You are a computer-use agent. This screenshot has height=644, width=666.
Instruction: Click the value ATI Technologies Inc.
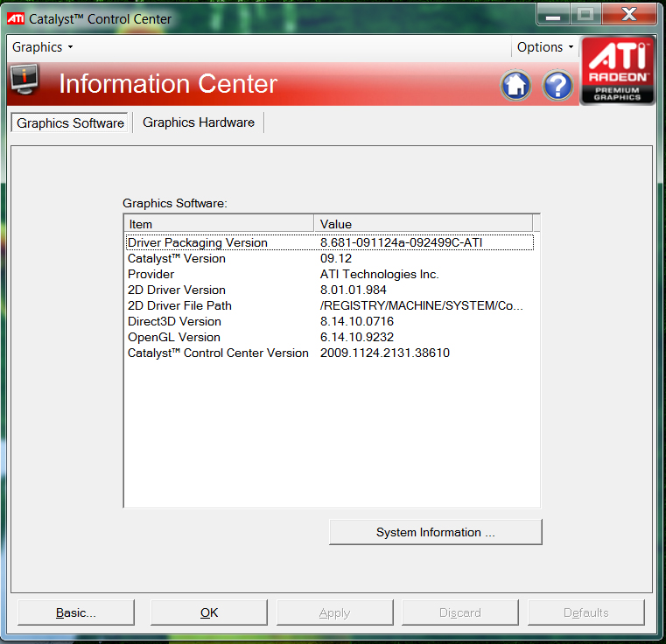point(379,274)
